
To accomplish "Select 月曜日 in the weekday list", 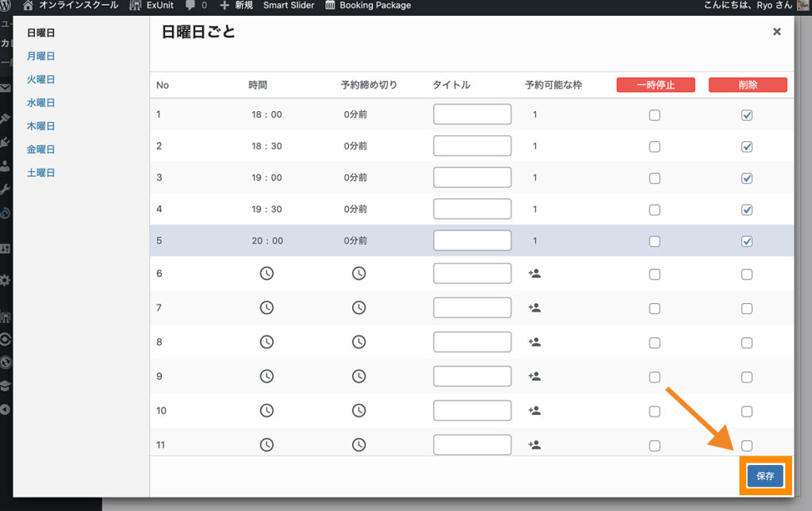I will 40,56.
